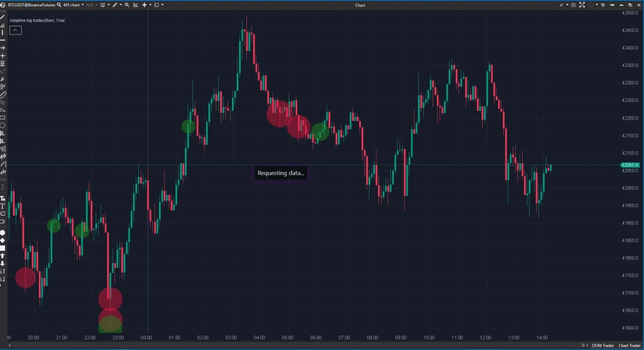
Task: Select the trend line tool at top of sidebar
Action: pyautogui.click(x=3, y=17)
